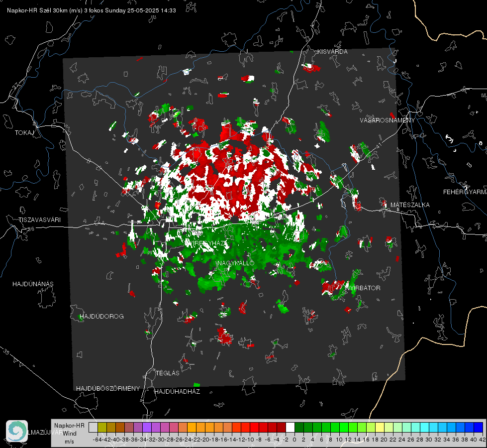Select the VÁSÁROSNAMÉNY town label

[388, 120]
